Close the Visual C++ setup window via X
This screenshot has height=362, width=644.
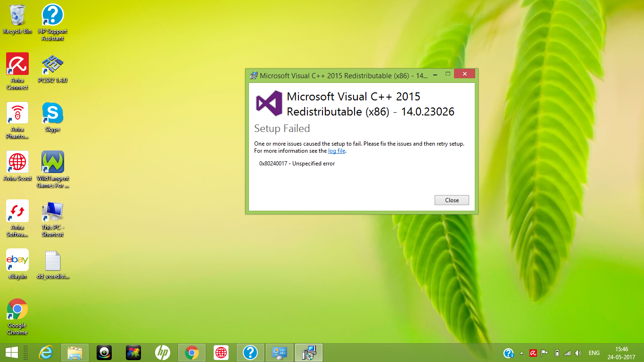464,74
